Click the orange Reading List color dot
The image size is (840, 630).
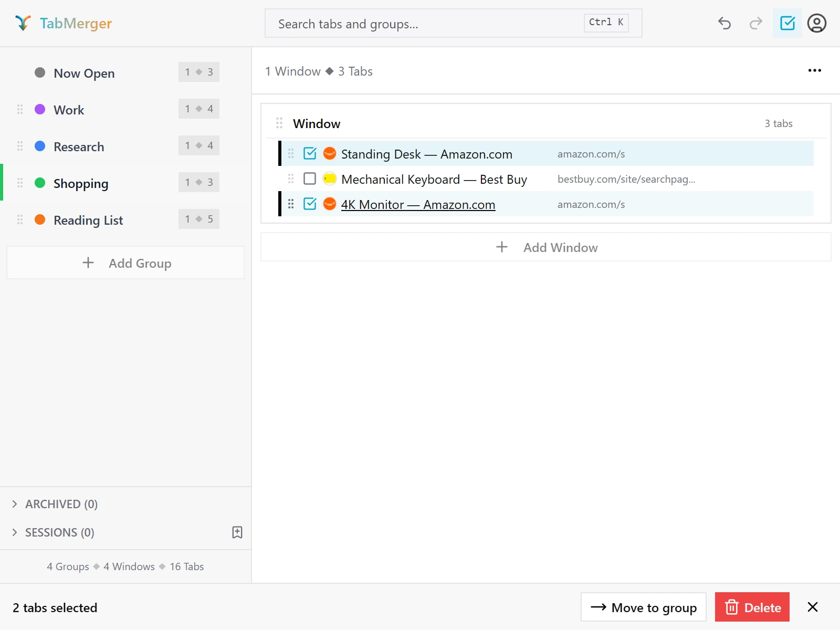tap(40, 219)
